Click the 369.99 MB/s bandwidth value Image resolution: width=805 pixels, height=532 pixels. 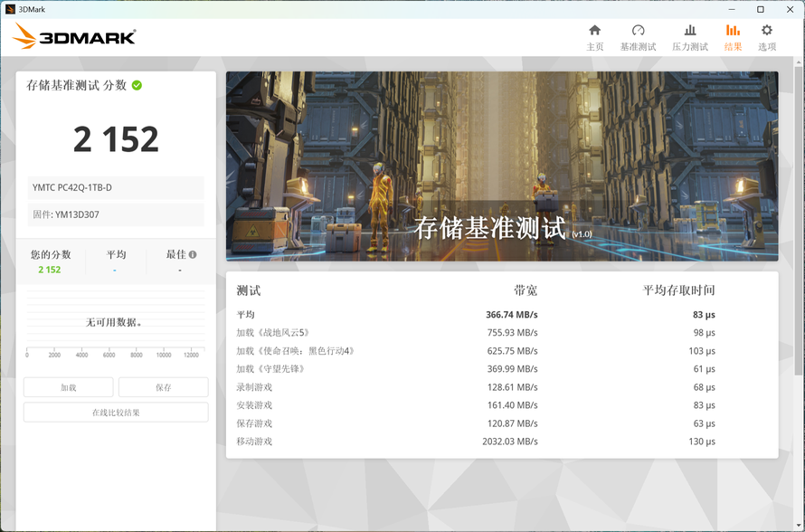tap(512, 369)
